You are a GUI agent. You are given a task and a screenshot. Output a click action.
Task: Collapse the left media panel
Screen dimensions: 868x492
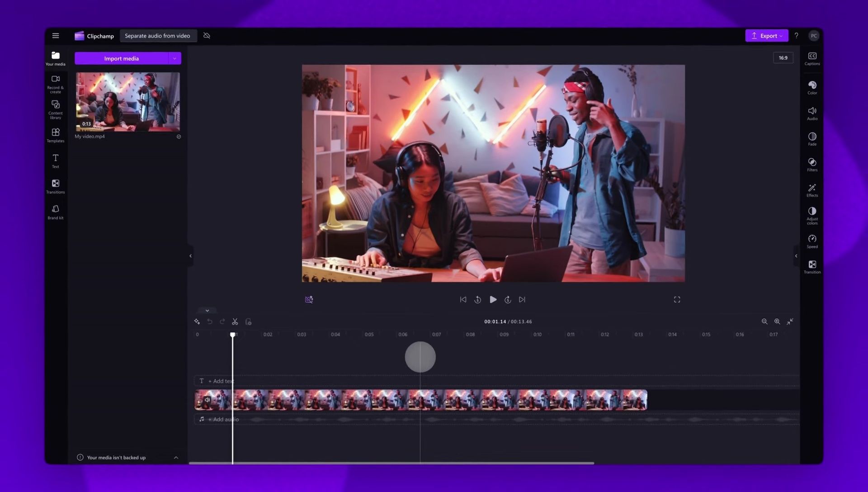coord(190,256)
